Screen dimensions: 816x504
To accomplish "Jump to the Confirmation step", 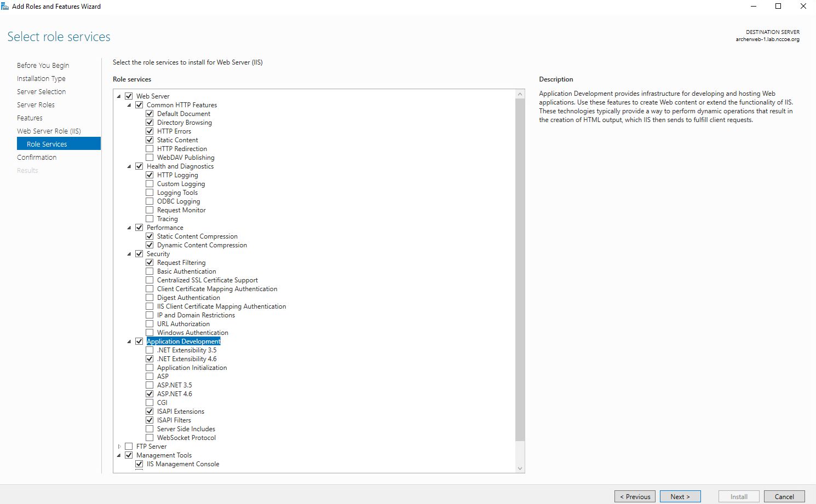I will click(37, 157).
